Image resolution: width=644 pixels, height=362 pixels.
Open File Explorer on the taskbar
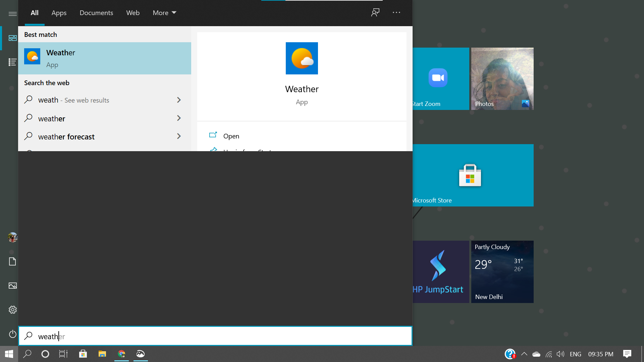pyautogui.click(x=102, y=354)
